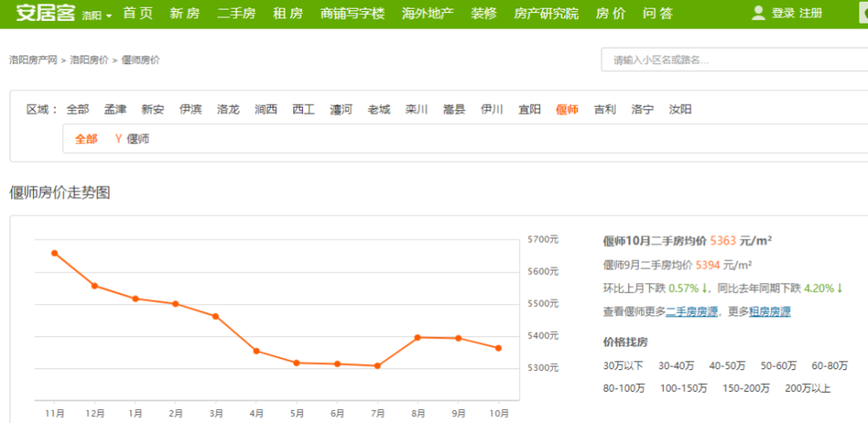Screen dimensions: 868x423
Task: Click the 洛阳房价 breadcrumb link
Action: click(x=89, y=60)
